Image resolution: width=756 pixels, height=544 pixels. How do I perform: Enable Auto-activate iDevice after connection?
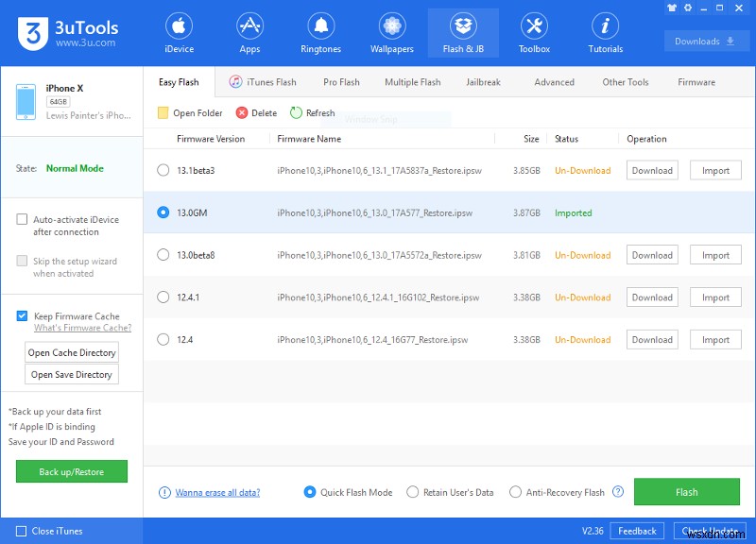[x=22, y=219]
